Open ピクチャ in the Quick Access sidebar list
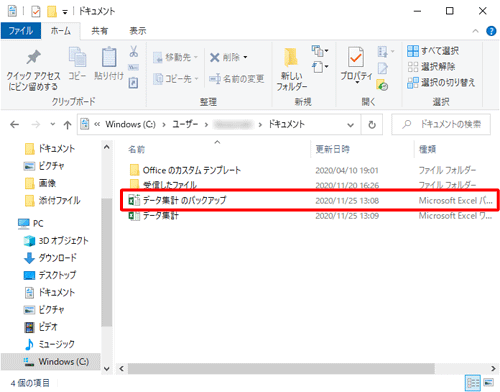 [44, 166]
